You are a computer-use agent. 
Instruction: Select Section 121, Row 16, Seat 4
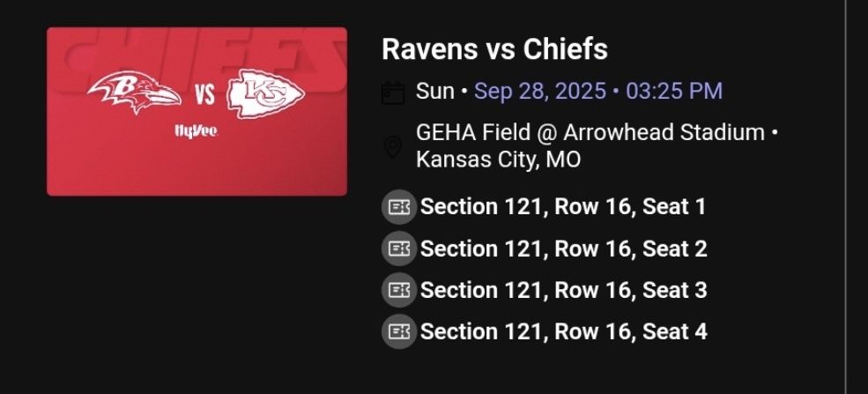pyautogui.click(x=563, y=331)
